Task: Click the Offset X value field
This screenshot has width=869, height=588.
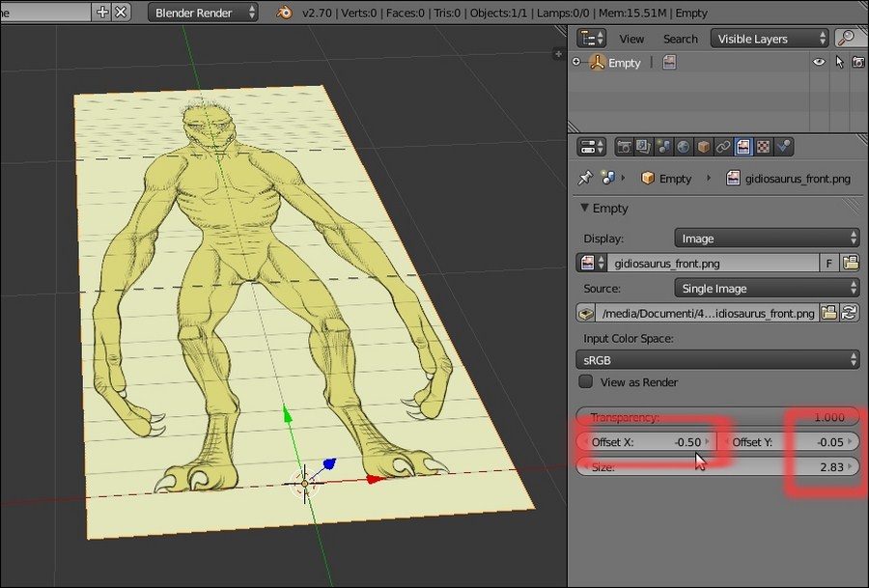Action: (646, 441)
